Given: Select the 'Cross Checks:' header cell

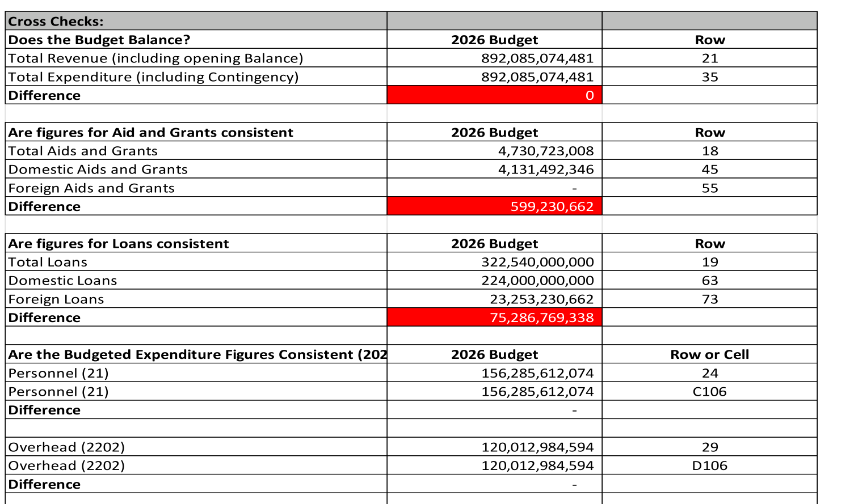Looking at the screenshot, I should pyautogui.click(x=196, y=21).
